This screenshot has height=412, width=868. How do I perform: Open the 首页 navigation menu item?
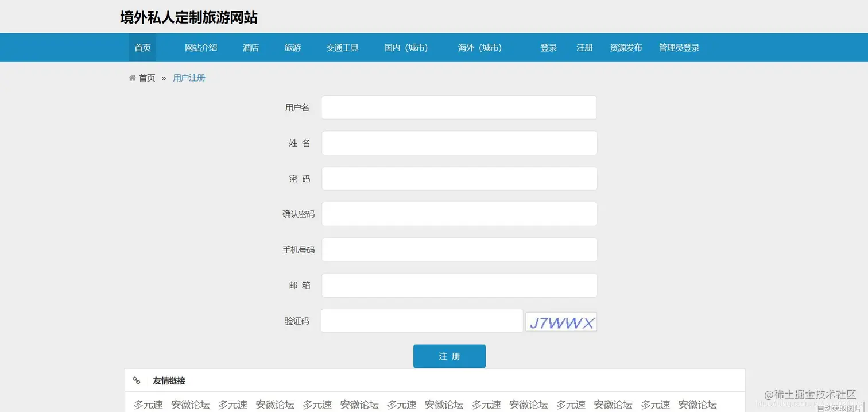pos(142,48)
